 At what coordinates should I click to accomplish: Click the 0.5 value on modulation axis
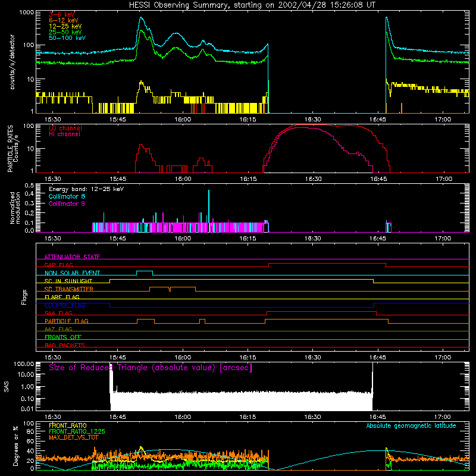pos(29,186)
